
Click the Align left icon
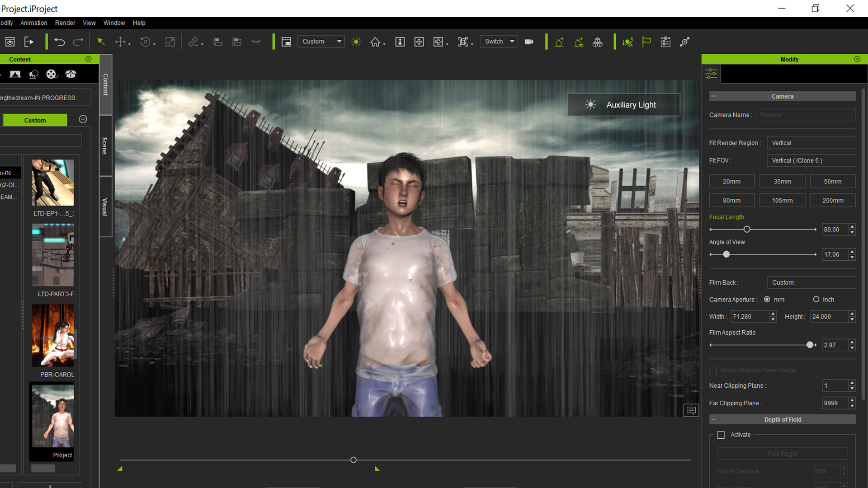218,42
